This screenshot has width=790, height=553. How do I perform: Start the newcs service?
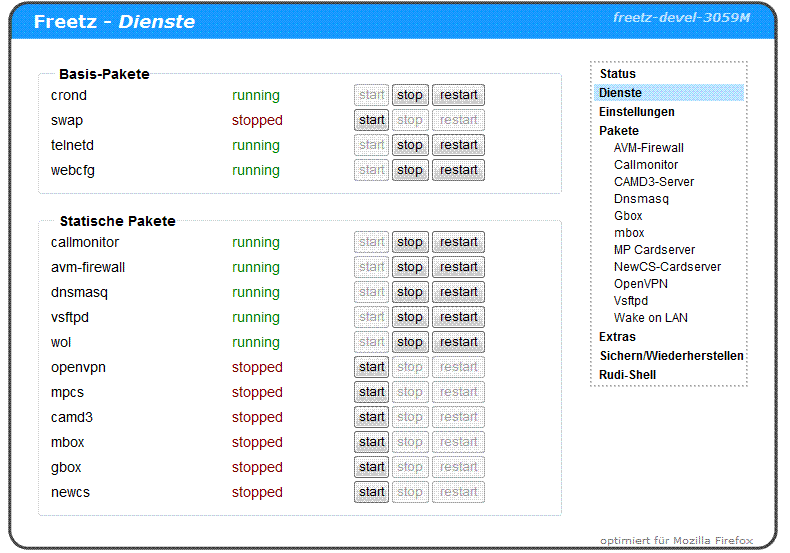(372, 493)
